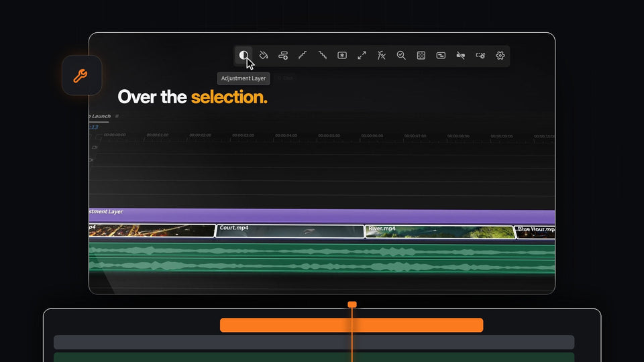Click the crossed-out fx remove effects icon
The width and height of the screenshot is (644, 362).
click(x=382, y=55)
